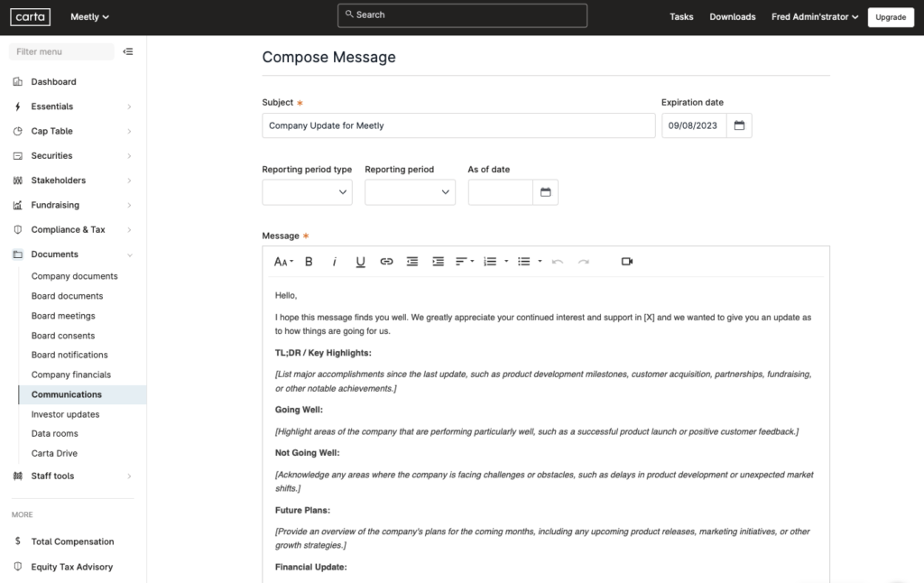Insert a hyperlink using the link icon
Image resolution: width=924 pixels, height=583 pixels.
(x=386, y=262)
